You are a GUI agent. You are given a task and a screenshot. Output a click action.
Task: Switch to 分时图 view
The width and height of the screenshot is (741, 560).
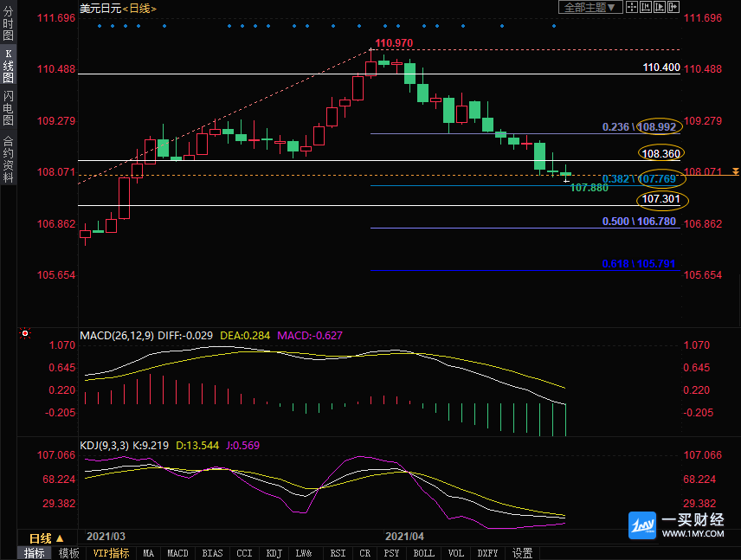[8, 23]
